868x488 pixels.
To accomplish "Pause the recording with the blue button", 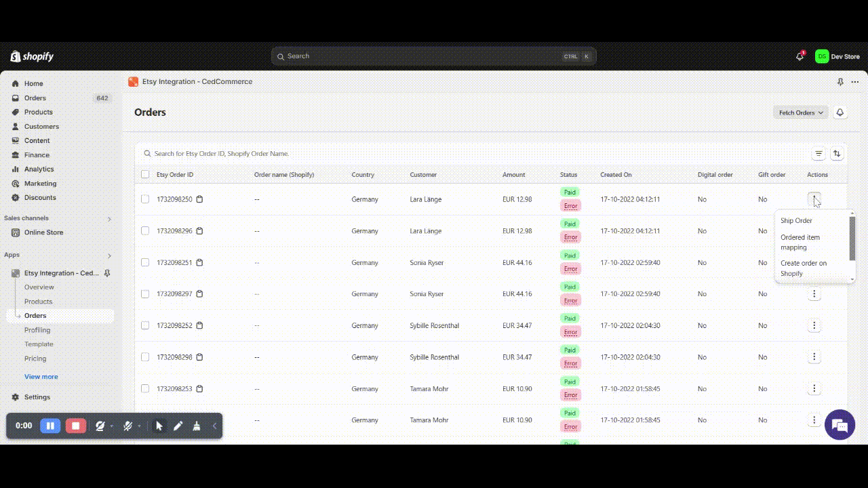I will pyautogui.click(x=50, y=426).
